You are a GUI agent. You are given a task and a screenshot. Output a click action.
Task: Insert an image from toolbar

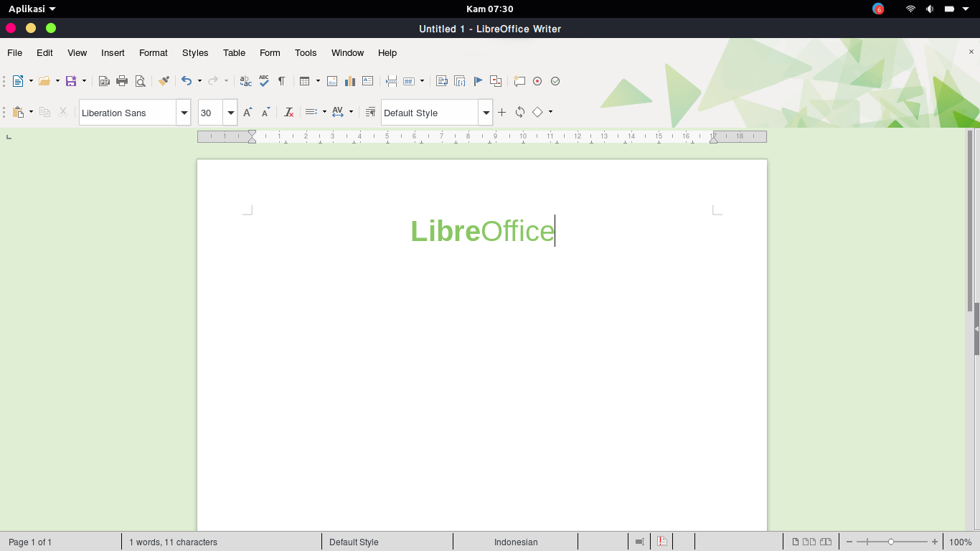(x=332, y=81)
